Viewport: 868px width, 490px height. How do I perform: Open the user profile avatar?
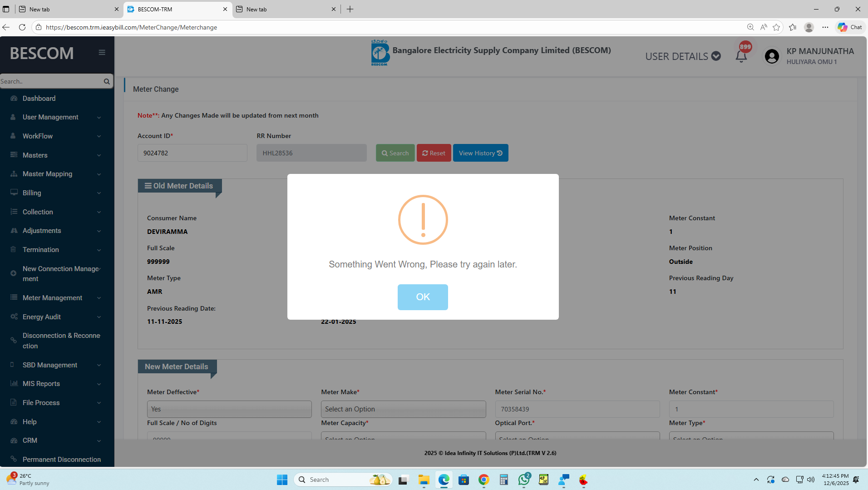[x=772, y=56]
